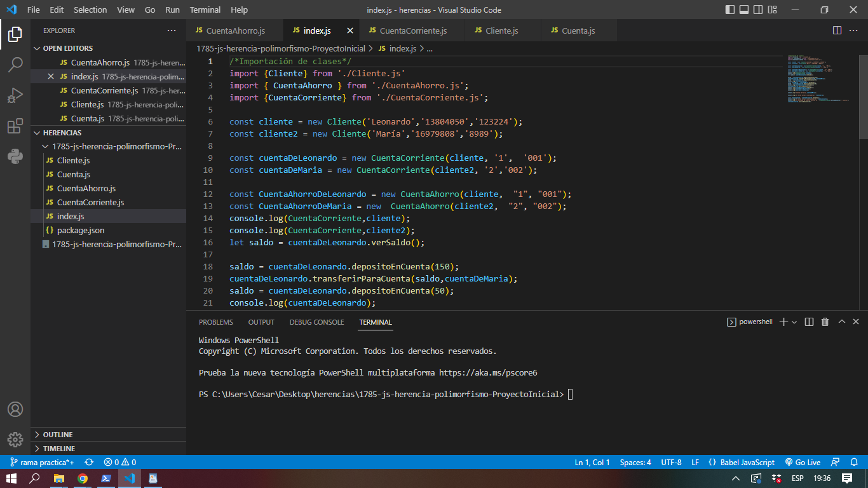Close the index.js editor tab

click(x=350, y=30)
